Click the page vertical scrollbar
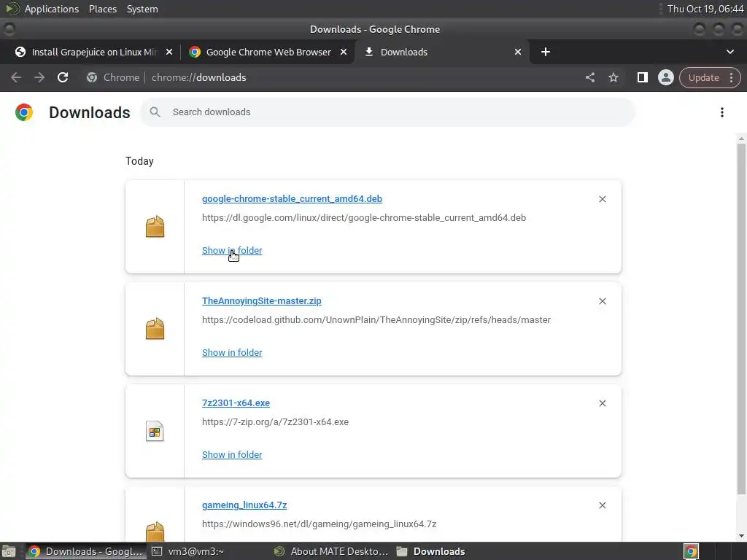747x560 pixels. tap(741, 319)
